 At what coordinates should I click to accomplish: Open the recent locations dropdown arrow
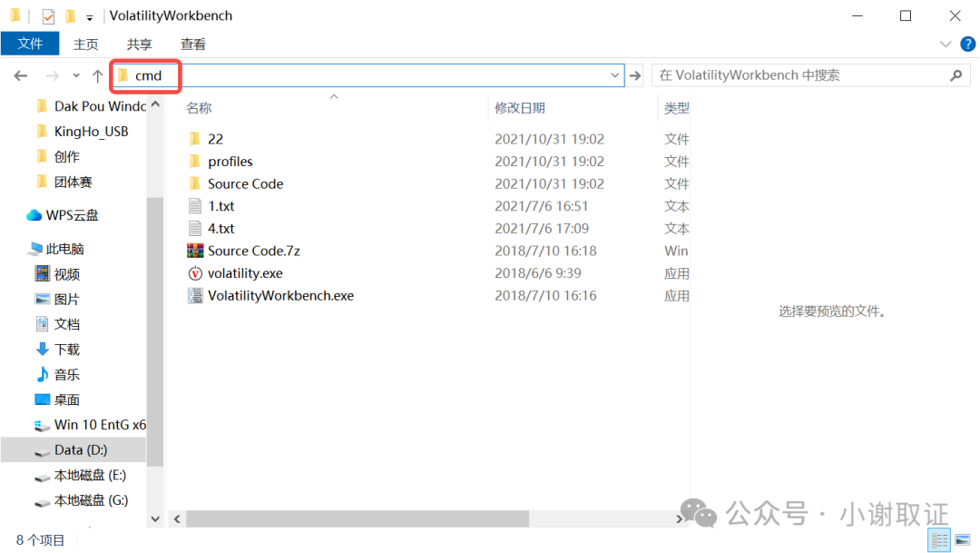(75, 75)
